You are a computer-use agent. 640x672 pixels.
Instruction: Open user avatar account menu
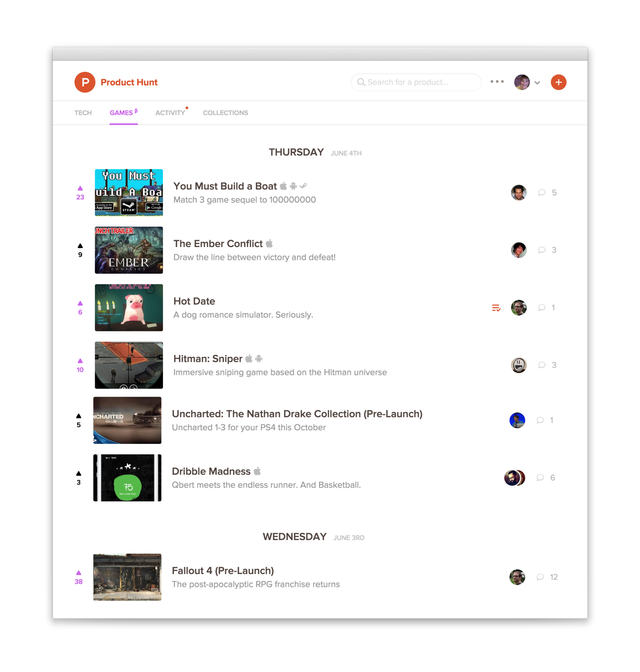[x=522, y=82]
